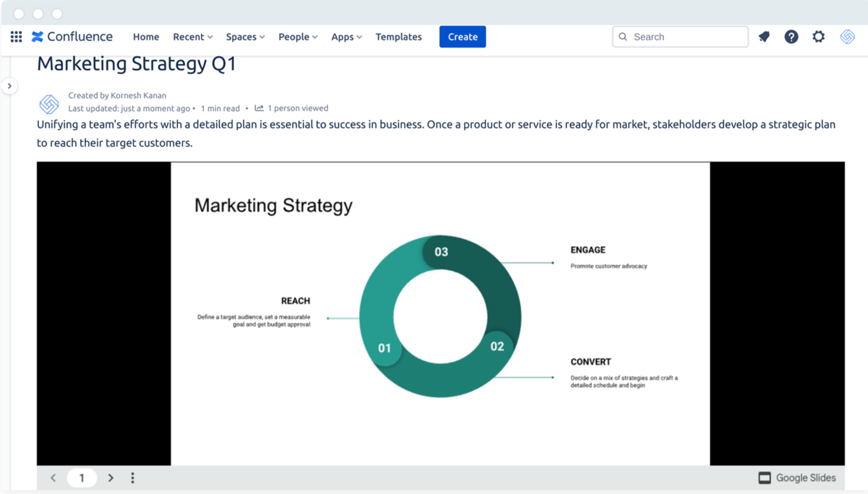868x494 pixels.
Task: Open the help question mark icon
Action: [791, 37]
